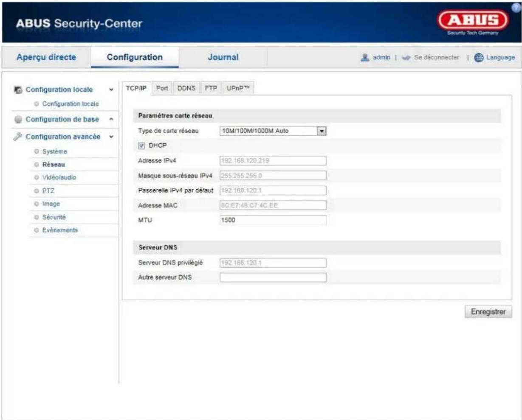Collapse the Configuration avancée section chevron
This screenshot has width=522, height=420.
(x=111, y=137)
